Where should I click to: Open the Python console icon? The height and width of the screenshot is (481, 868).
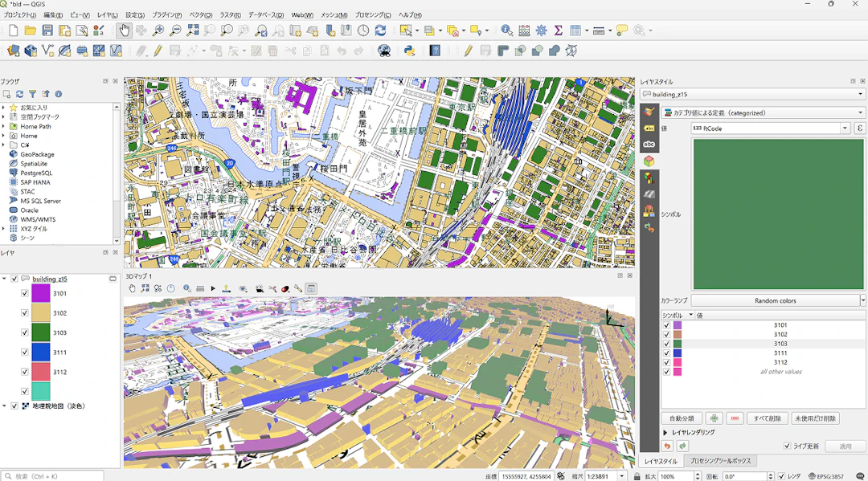[x=409, y=51]
